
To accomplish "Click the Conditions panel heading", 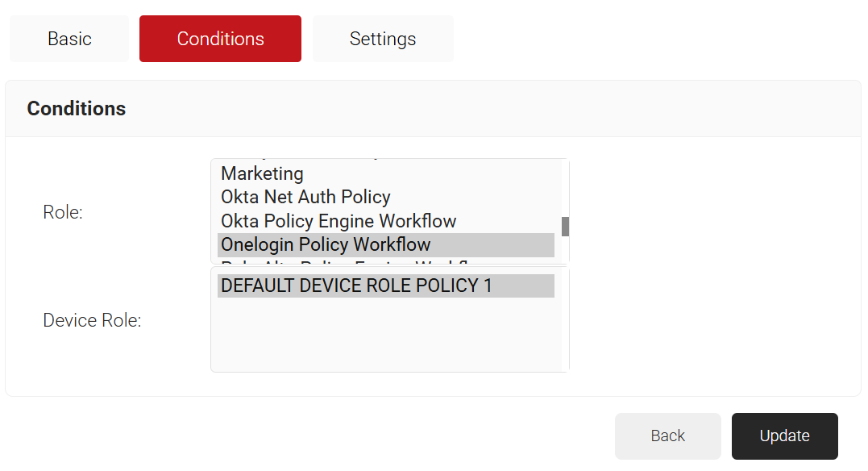I will (x=77, y=109).
